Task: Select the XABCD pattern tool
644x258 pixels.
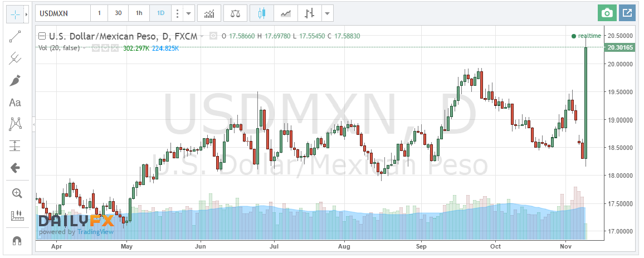Action: (x=15, y=124)
